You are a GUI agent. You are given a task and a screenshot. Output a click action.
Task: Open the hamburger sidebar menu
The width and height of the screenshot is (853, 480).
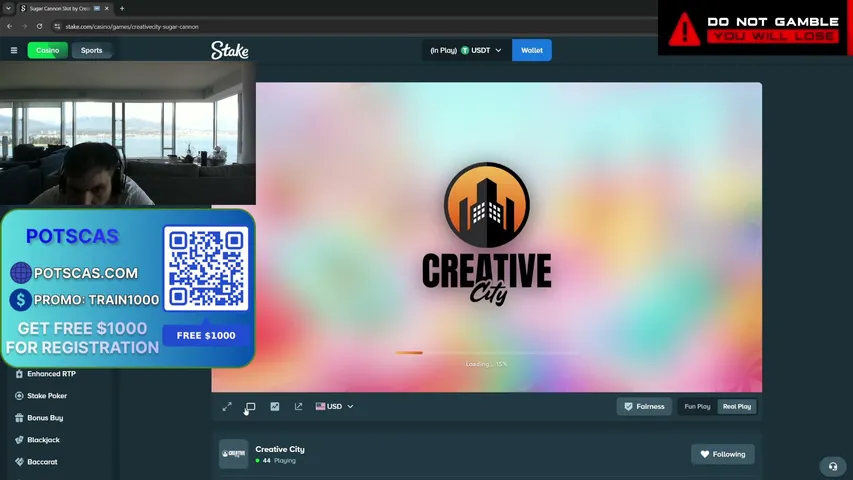14,50
